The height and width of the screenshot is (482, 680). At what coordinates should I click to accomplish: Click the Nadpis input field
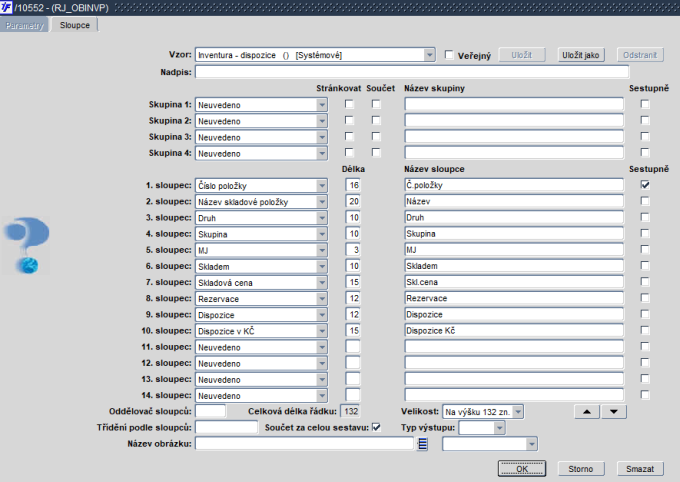(x=412, y=72)
